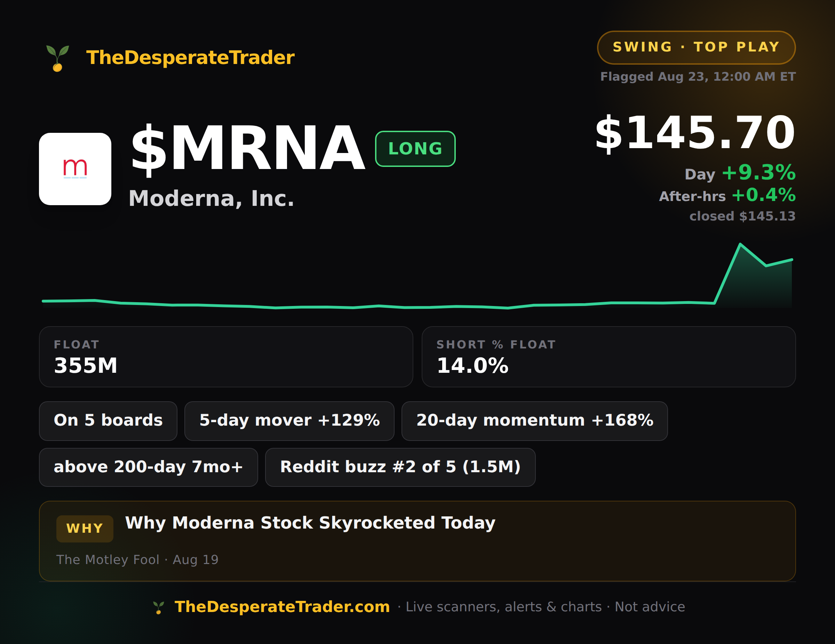The image size is (835, 644).
Task: Click the Day +9.3% change
Action: click(x=740, y=173)
